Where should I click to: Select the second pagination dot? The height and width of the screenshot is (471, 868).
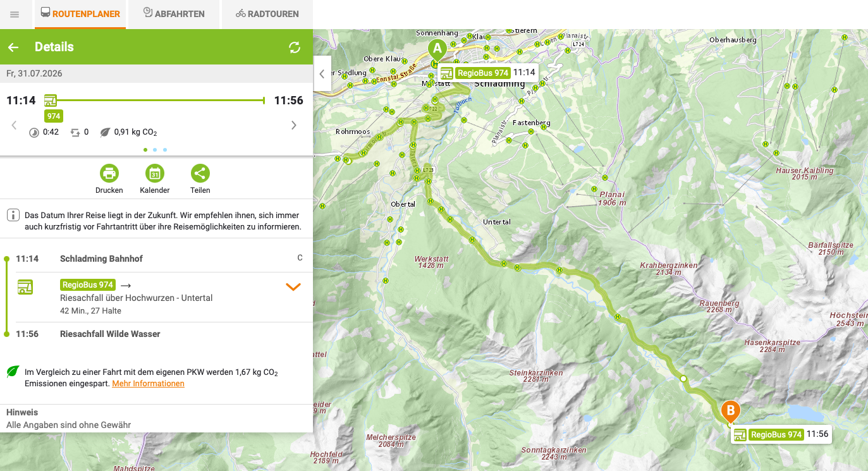(x=155, y=150)
